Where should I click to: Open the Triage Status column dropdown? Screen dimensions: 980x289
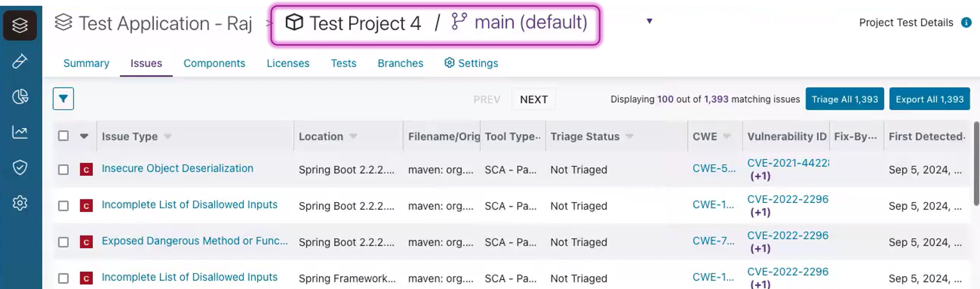coord(629,136)
